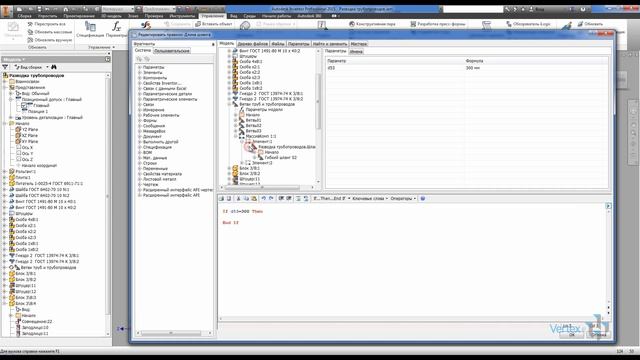Click the binoculars Find icon in the Model browser
The image size is (640, 360).
click(53, 67)
